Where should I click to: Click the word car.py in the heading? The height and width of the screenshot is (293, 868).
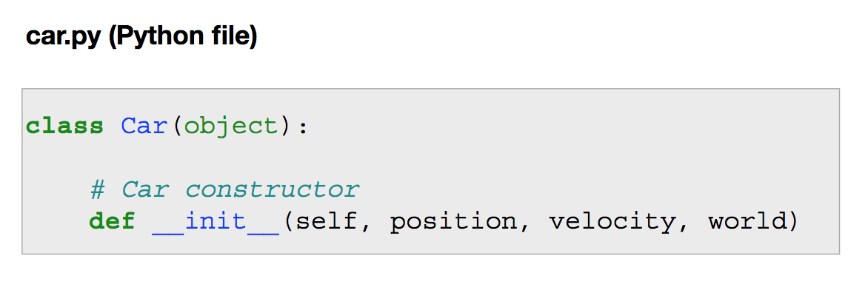click(63, 38)
